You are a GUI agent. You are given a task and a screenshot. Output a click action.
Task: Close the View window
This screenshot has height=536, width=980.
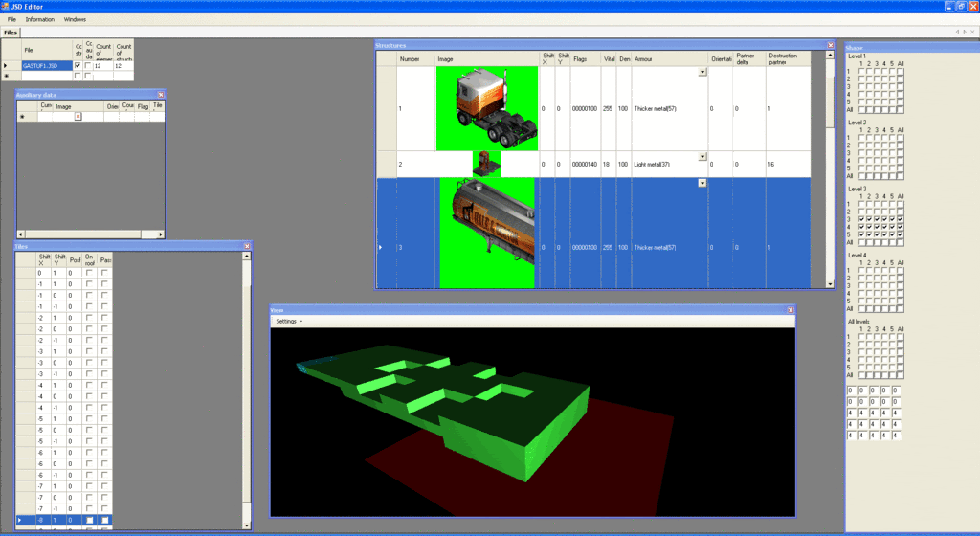click(791, 310)
